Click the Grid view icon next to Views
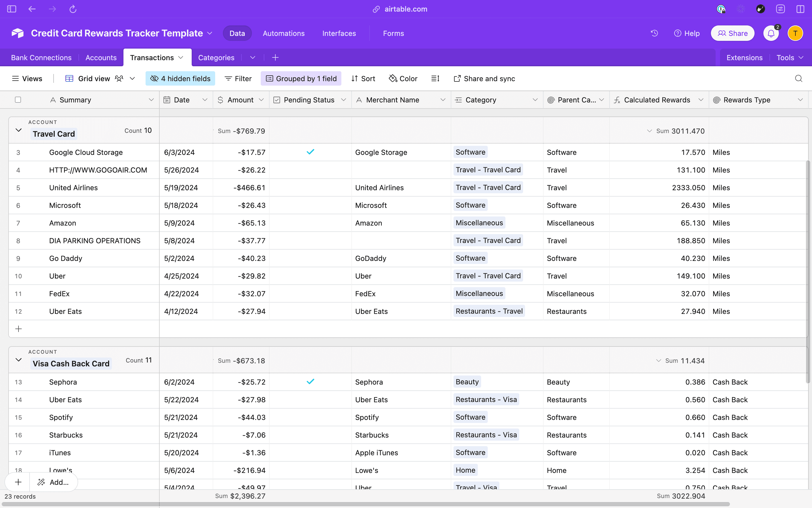 (x=69, y=78)
